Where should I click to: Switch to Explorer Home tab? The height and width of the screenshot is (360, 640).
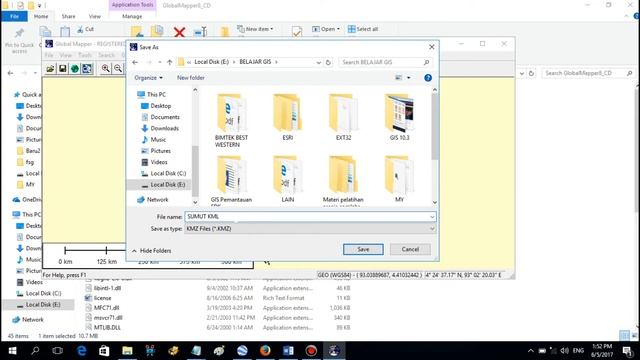coord(41,16)
